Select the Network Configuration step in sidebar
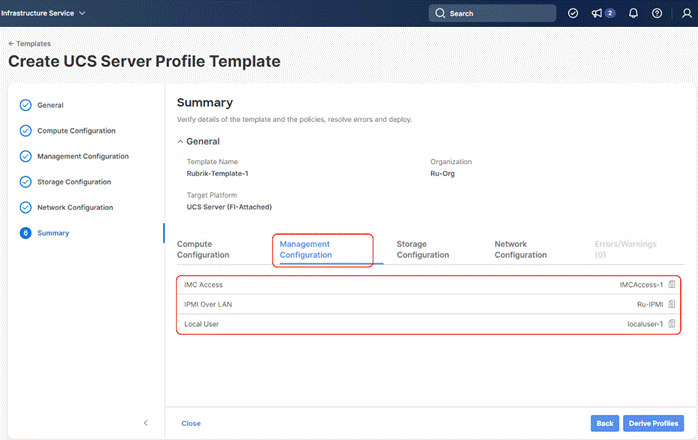Screen dimensions: 698x440 [x=75, y=208]
